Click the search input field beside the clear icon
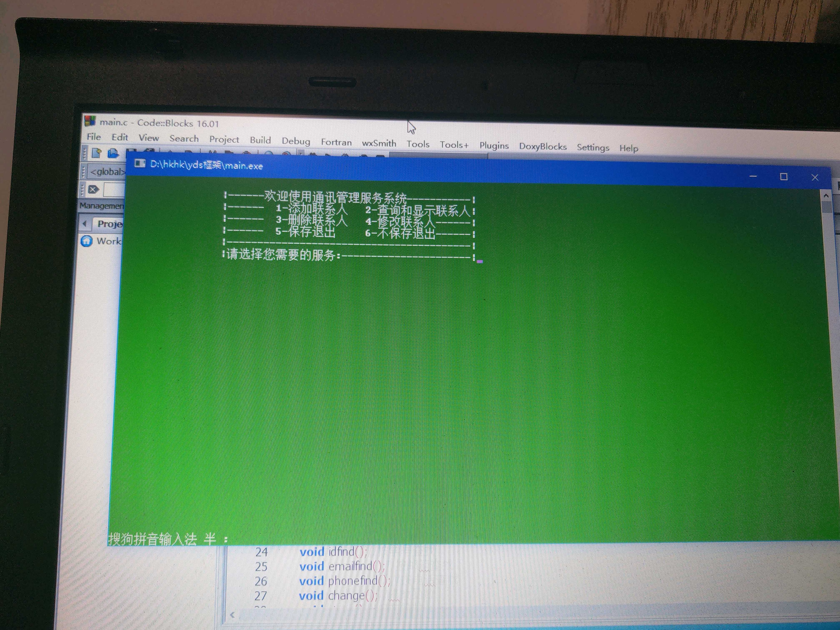Screen dimensions: 840x630 115,190
